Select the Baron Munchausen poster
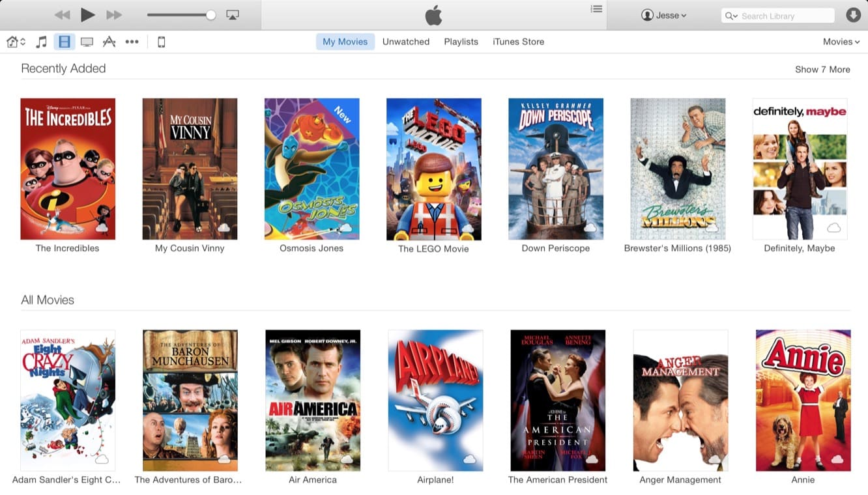This screenshot has width=868, height=495. (190, 401)
